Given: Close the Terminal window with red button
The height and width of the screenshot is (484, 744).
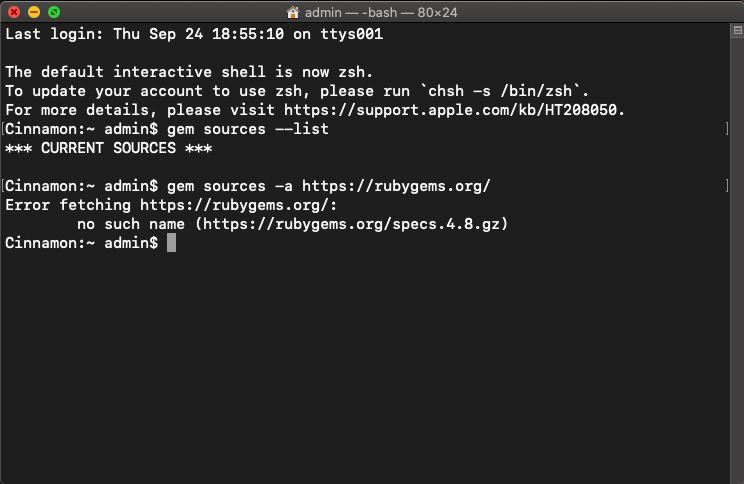Looking at the screenshot, I should (14, 12).
